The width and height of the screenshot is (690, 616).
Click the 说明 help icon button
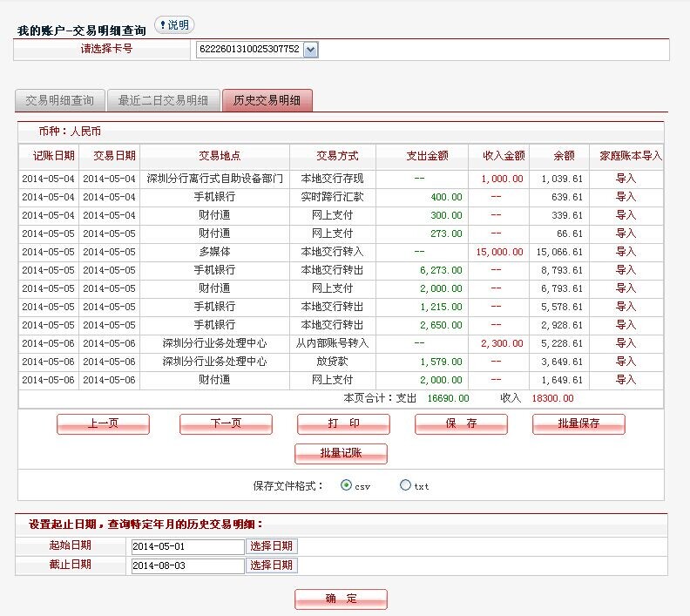[174, 25]
